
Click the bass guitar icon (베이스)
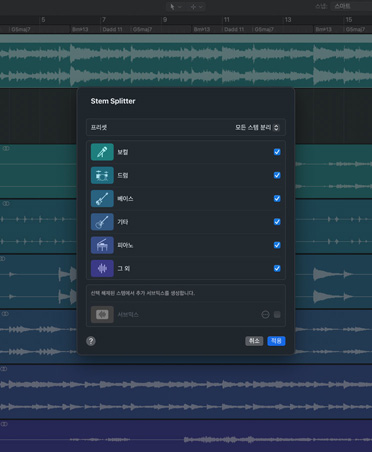102,199
